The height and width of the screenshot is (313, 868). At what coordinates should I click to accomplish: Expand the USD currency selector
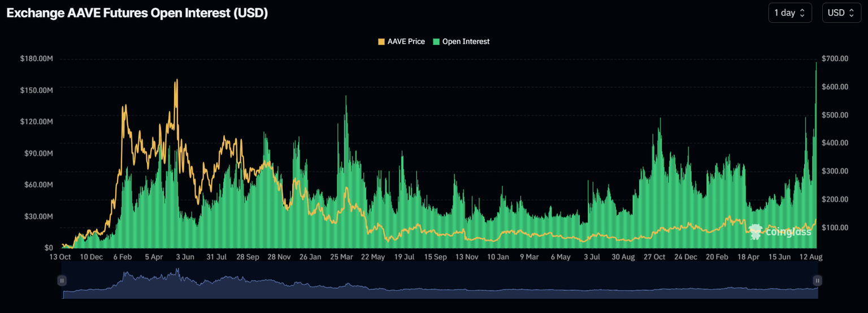click(841, 13)
